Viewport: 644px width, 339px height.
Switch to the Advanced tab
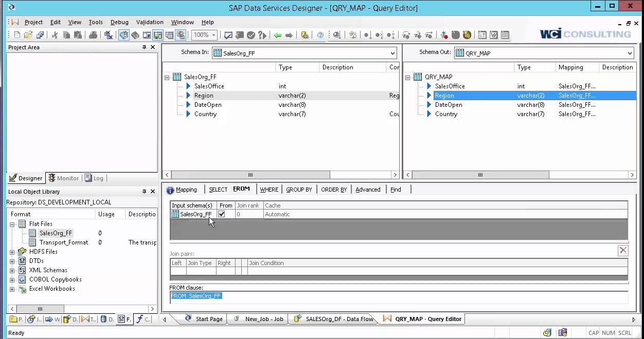click(x=368, y=190)
